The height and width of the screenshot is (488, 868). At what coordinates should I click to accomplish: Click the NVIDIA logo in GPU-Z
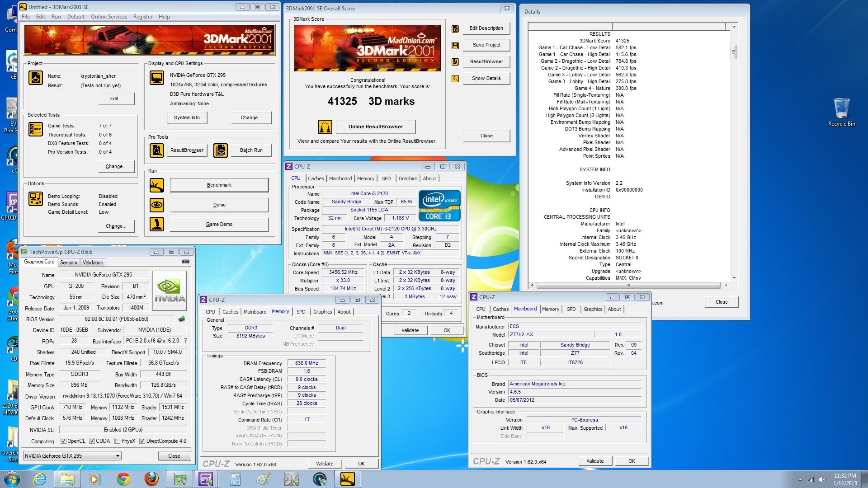click(x=170, y=291)
